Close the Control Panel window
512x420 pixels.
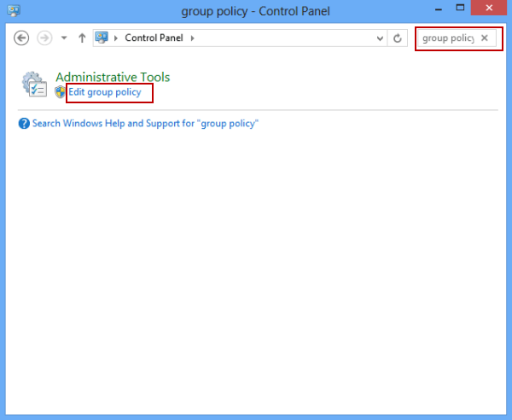coord(489,8)
